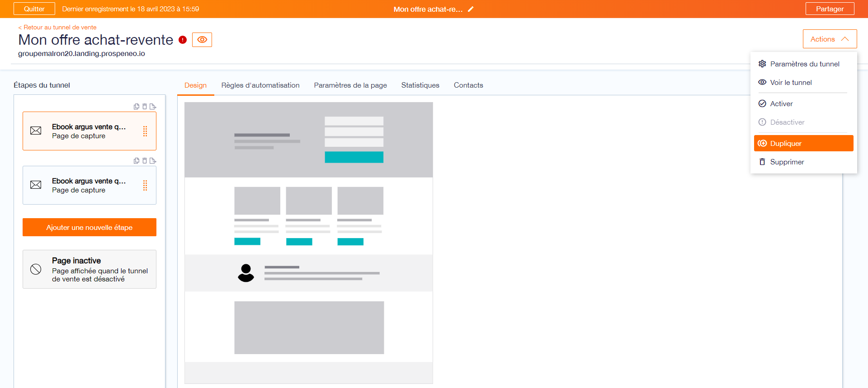The height and width of the screenshot is (388, 868).
Task: Choose Voir le tunnel from the menu
Action: 803,82
